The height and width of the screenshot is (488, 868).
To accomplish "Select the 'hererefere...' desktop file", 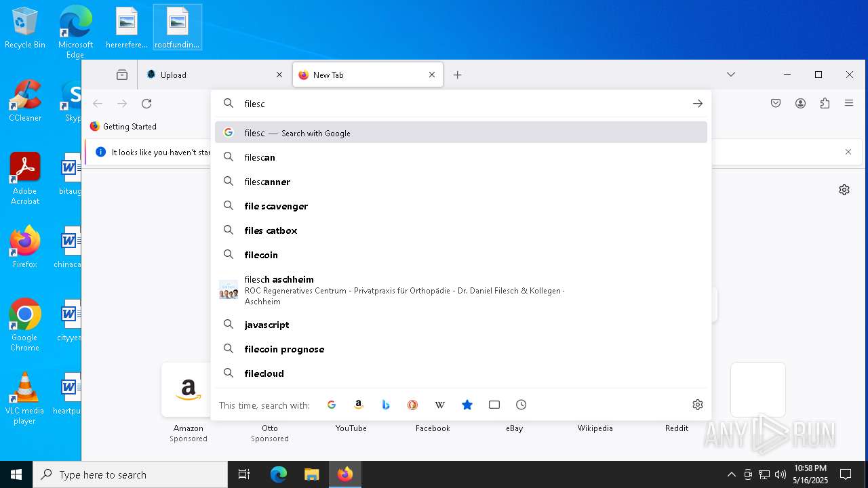I will tap(127, 28).
